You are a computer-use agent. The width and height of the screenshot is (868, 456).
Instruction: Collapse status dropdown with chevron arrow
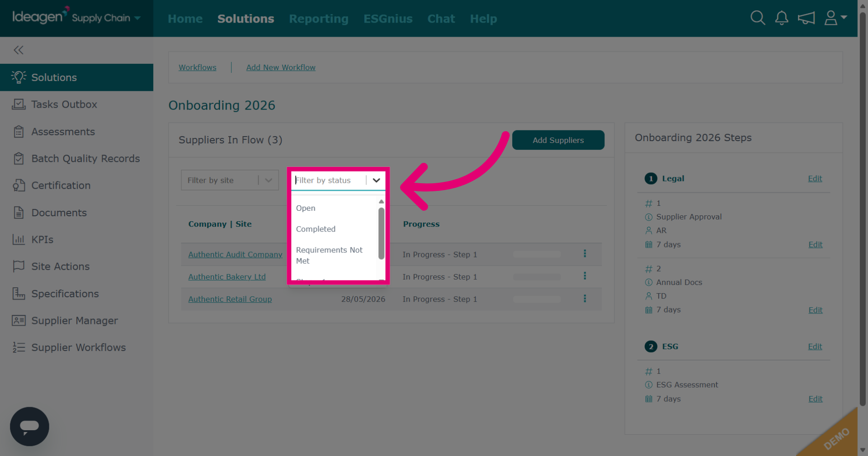click(x=376, y=180)
